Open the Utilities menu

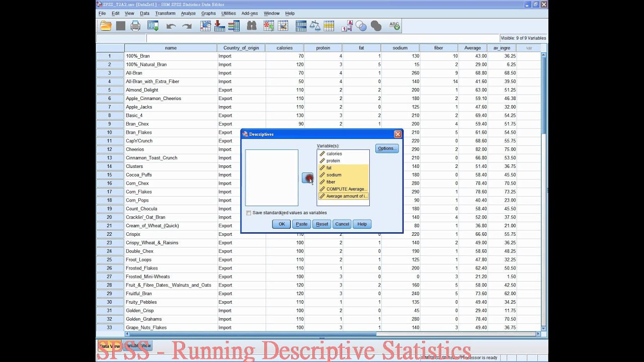228,13
